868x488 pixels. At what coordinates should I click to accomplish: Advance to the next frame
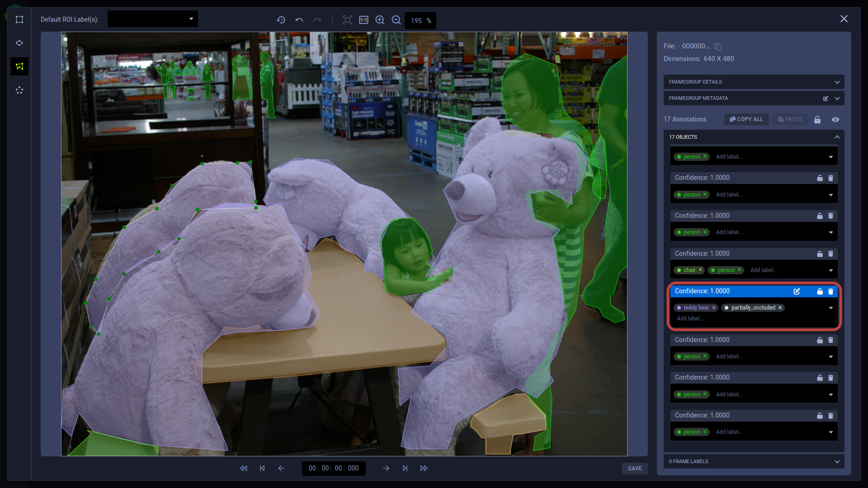(387, 468)
